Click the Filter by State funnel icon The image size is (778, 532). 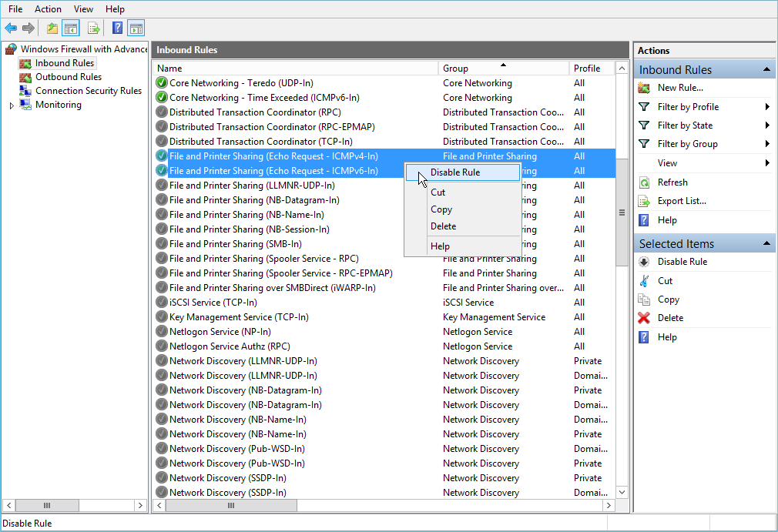[x=644, y=125]
